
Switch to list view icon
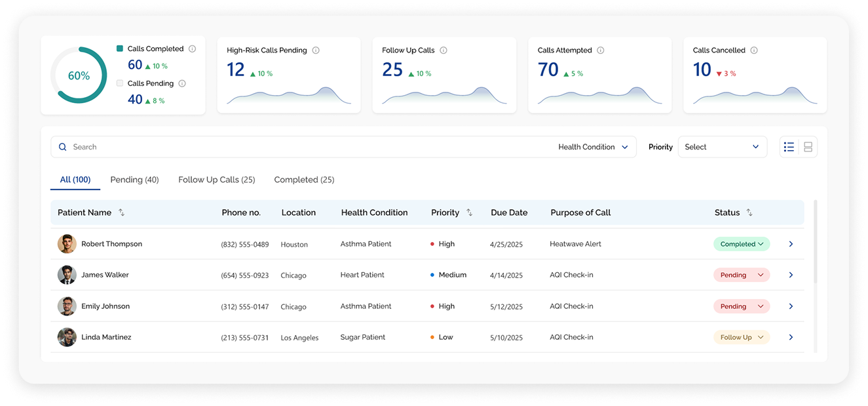click(x=789, y=147)
